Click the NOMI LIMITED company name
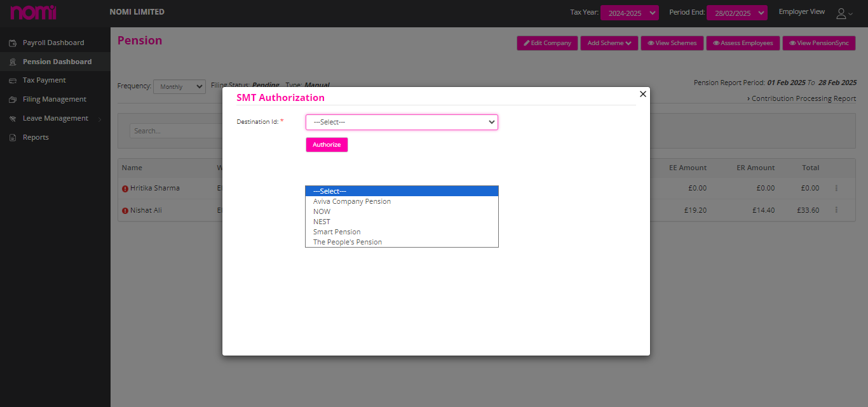 [x=137, y=12]
